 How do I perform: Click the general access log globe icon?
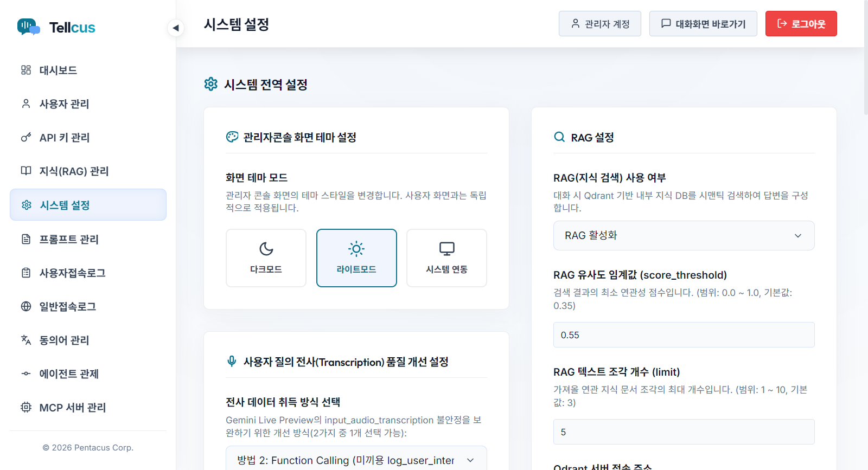coord(26,306)
